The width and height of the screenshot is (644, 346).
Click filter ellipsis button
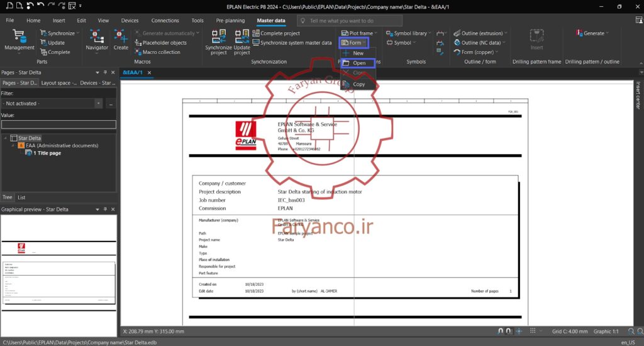111,104
